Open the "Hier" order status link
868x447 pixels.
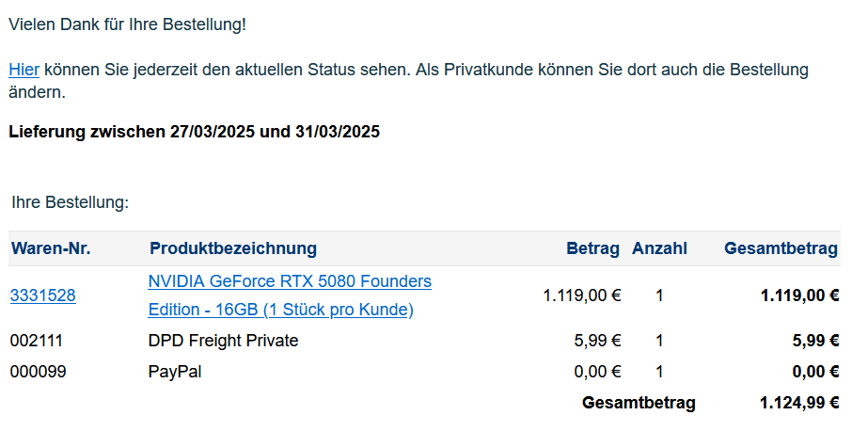(24, 70)
